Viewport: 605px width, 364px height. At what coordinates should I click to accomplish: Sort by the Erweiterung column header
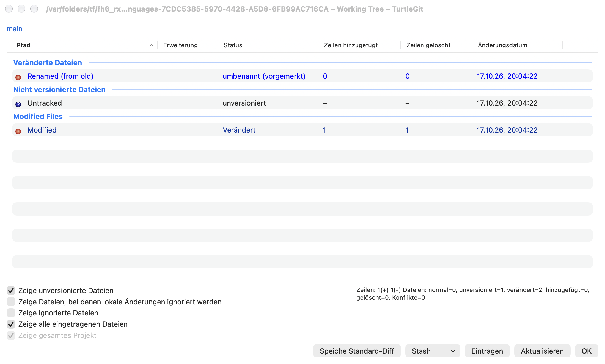[x=188, y=45]
